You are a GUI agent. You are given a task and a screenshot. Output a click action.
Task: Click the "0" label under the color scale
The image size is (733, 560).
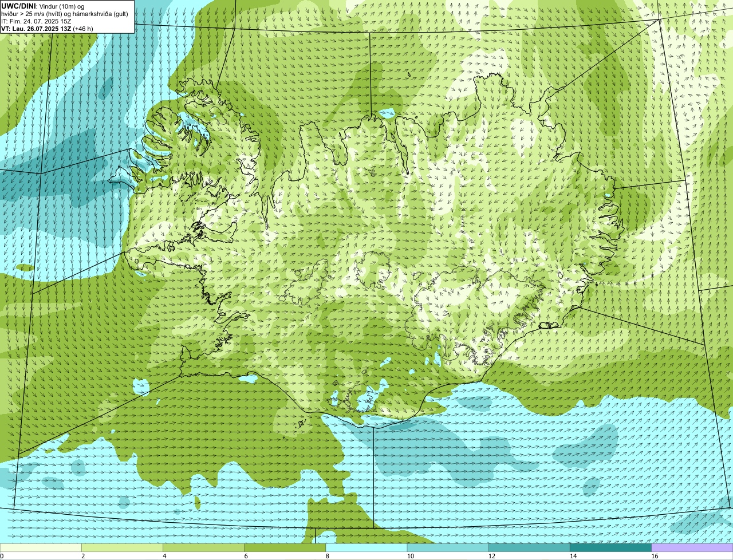click(x=2, y=556)
